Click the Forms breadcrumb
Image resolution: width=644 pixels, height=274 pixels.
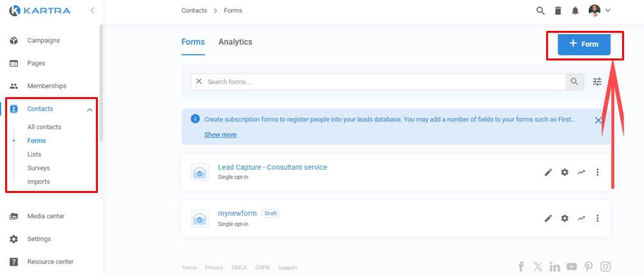click(233, 11)
